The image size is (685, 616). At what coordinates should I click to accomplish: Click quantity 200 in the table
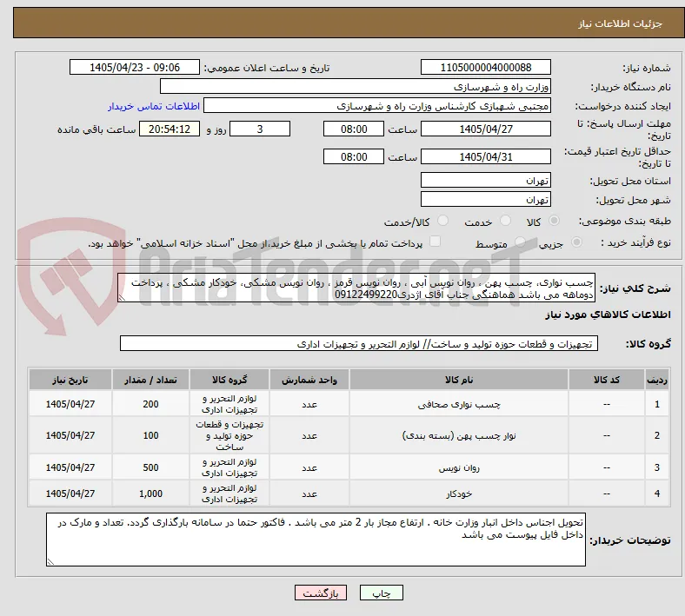pos(150,404)
